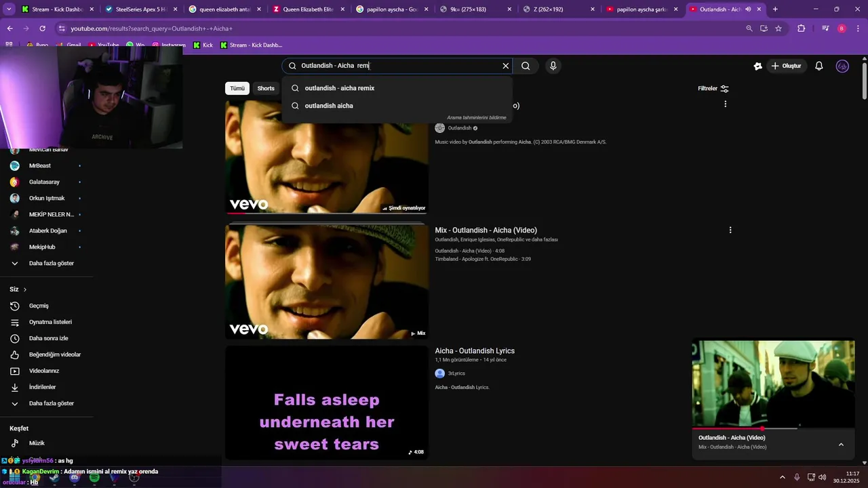Viewport: 868px width, 488px height.
Task: Open options menu for Mix result
Action: [730, 230]
